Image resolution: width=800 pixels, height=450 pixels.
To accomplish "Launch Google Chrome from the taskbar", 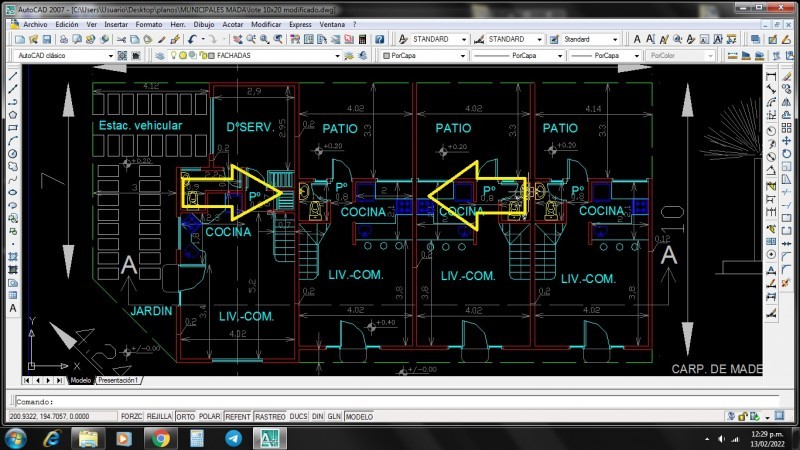I will (x=160, y=438).
